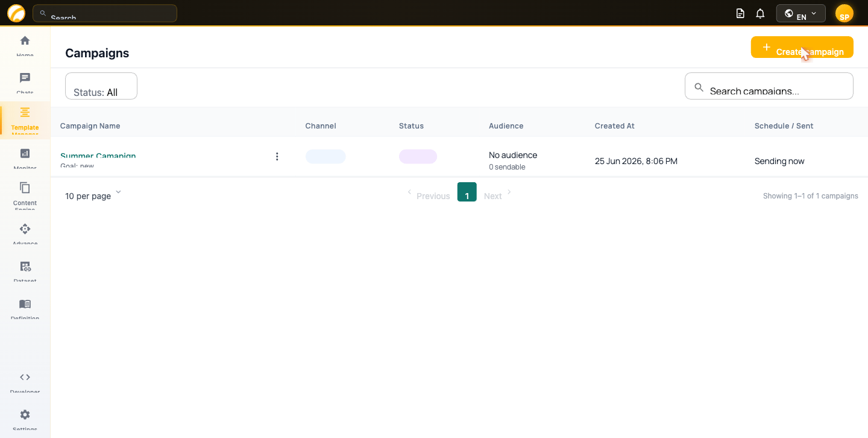Click the 25 Jun 2026, 8:06 PM date
Viewport: 868px width, 438px height.
(x=636, y=161)
